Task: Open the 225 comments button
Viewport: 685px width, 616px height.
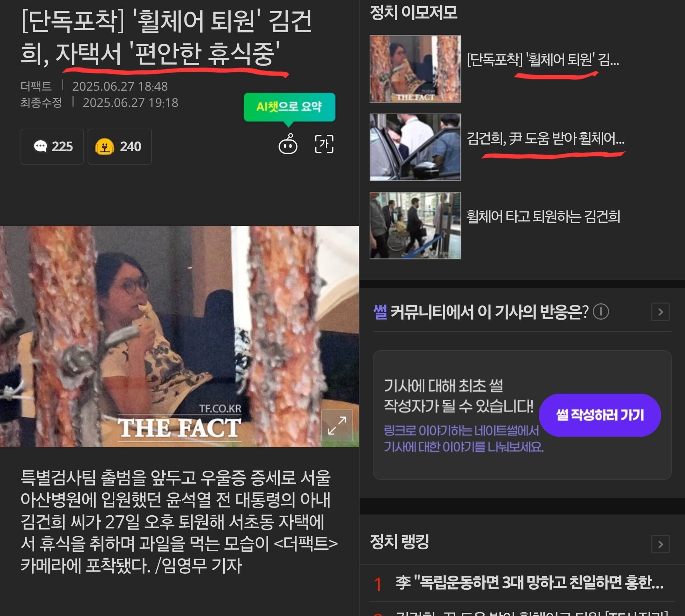Action: click(52, 146)
